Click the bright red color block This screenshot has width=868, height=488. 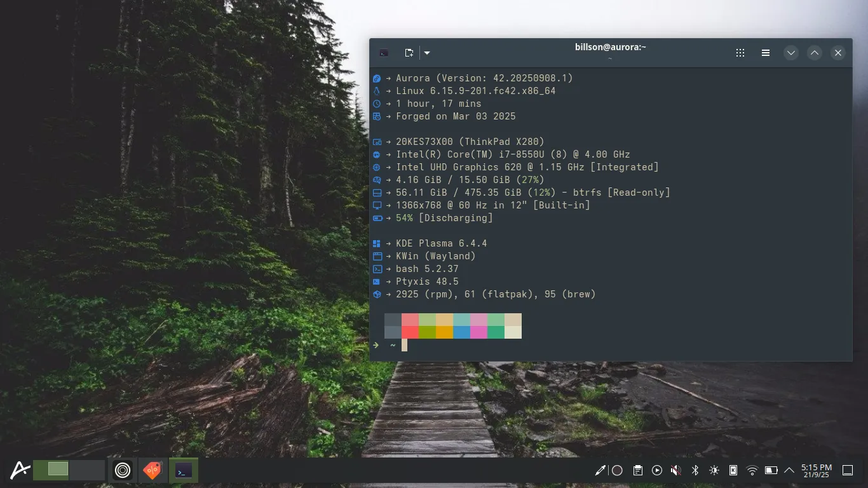click(x=410, y=332)
